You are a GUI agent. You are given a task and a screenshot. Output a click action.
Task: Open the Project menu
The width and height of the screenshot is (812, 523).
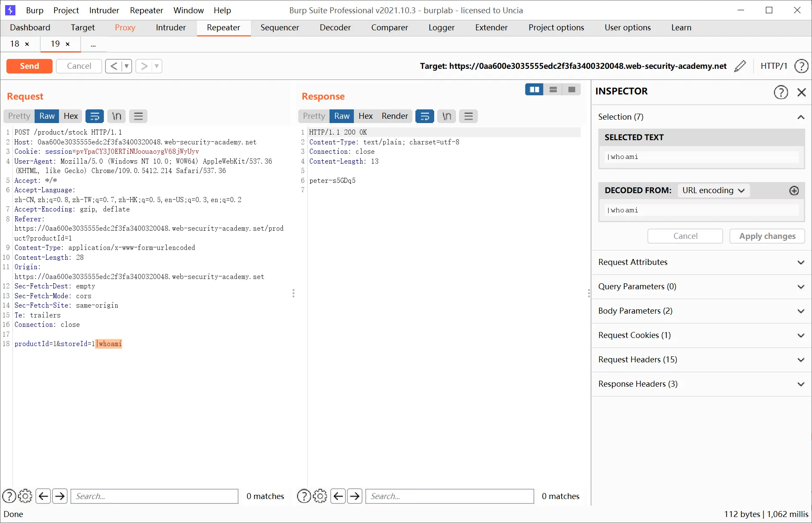[66, 10]
